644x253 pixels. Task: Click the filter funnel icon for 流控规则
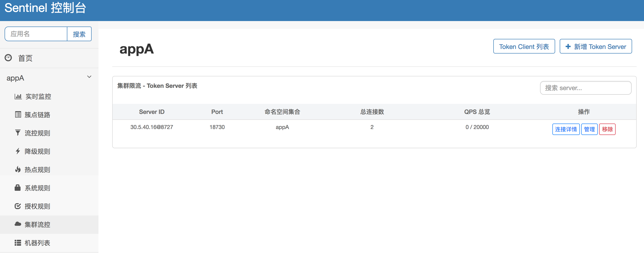[x=18, y=133]
